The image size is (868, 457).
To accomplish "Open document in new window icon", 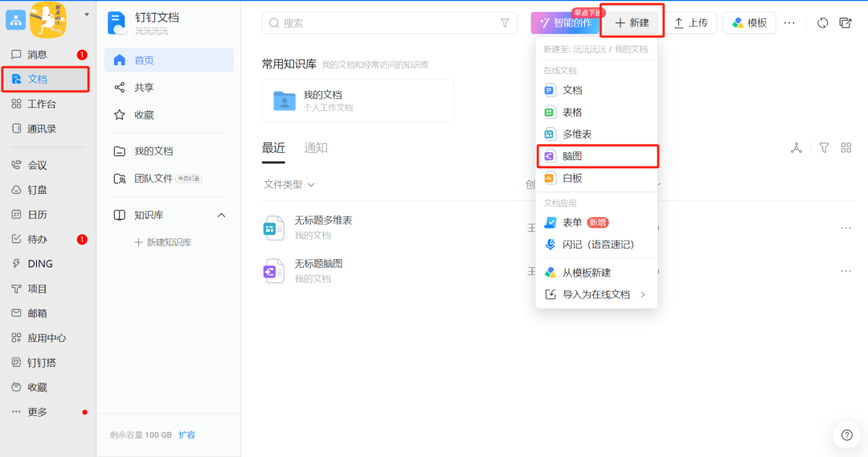I will pyautogui.click(x=845, y=23).
